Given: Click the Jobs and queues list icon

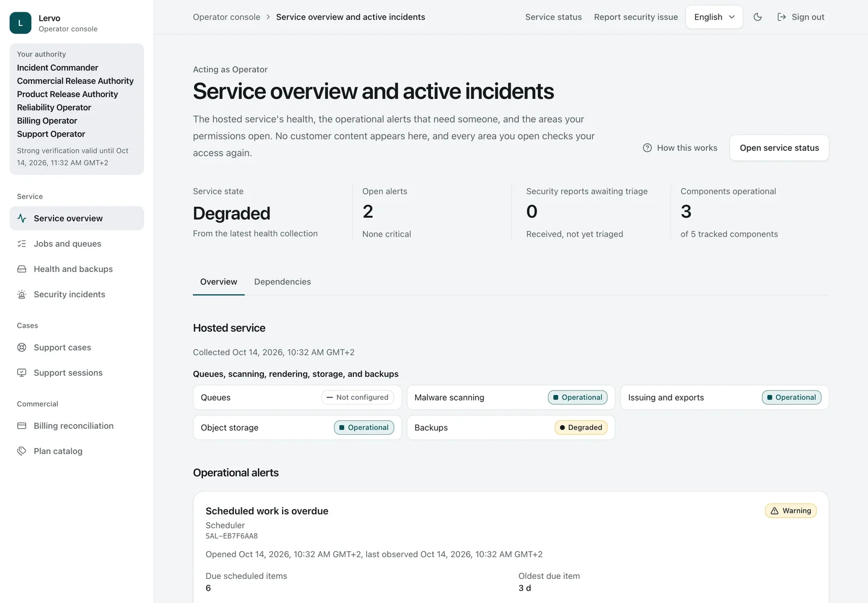Looking at the screenshot, I should click(x=22, y=244).
